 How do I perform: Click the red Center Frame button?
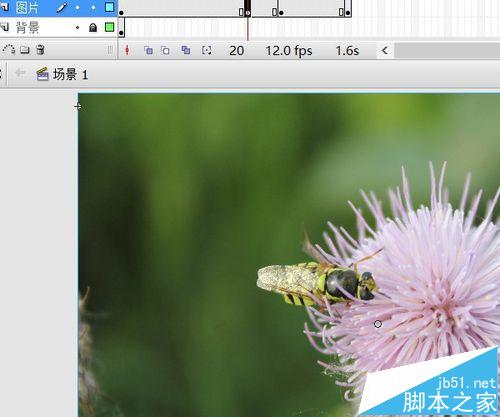127,50
